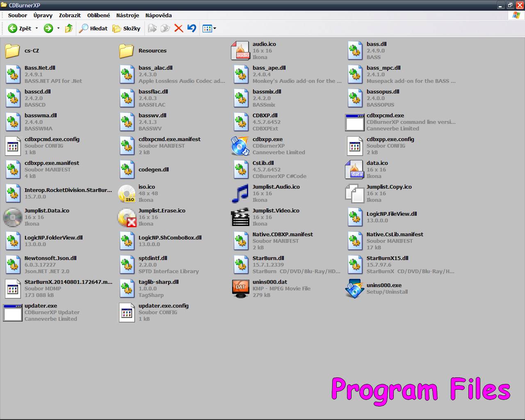The width and height of the screenshot is (525, 420).
Task: Open the back history dropdown arrow
Action: 37,28
